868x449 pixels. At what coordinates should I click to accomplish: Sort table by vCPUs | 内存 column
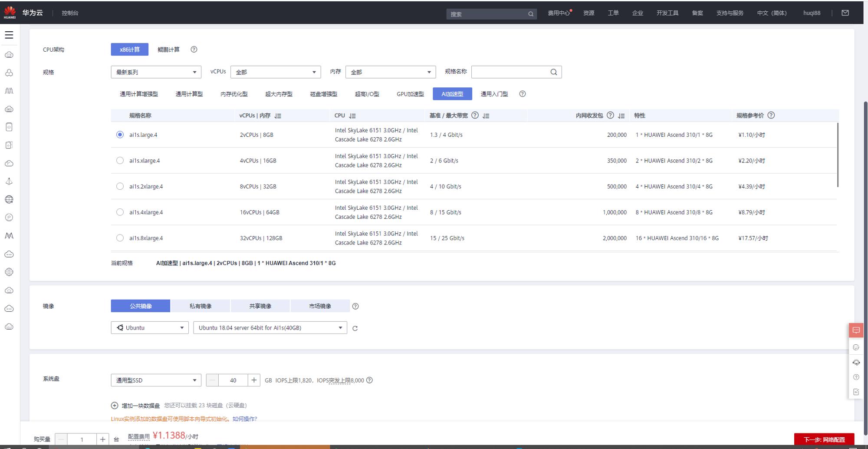click(x=278, y=116)
